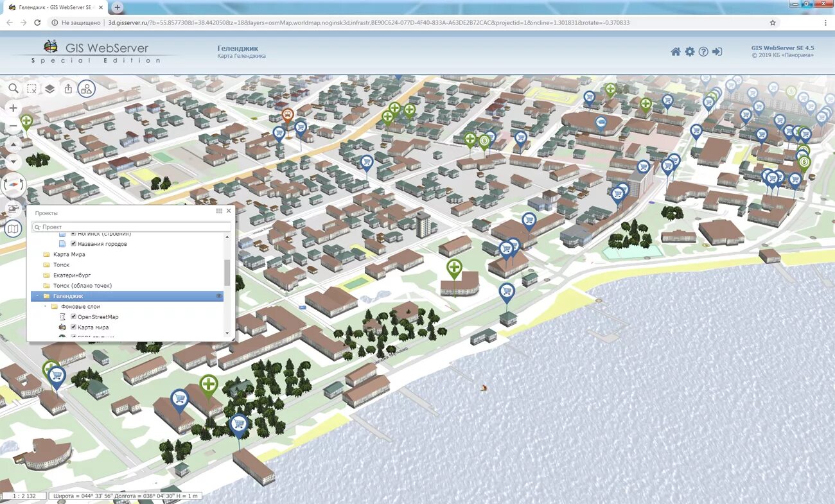
Task: Zoom out on the map
Action: click(13, 126)
